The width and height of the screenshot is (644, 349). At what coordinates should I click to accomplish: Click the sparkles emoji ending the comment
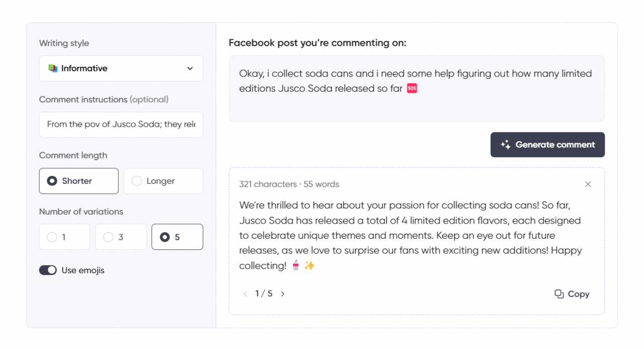pos(309,265)
